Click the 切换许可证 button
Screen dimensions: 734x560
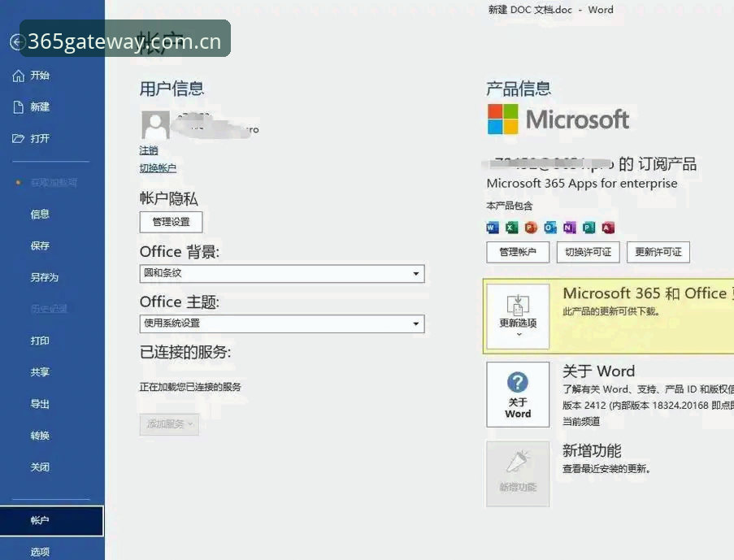(588, 252)
